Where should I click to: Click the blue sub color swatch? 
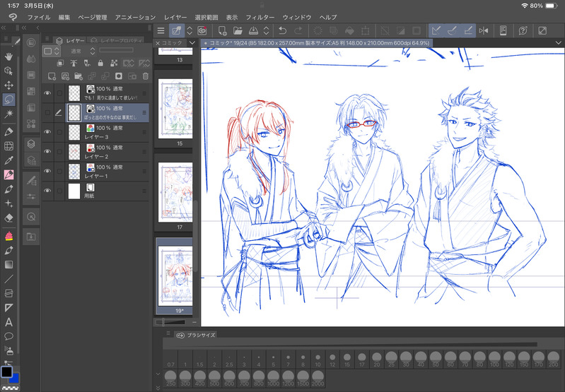[x=14, y=379]
